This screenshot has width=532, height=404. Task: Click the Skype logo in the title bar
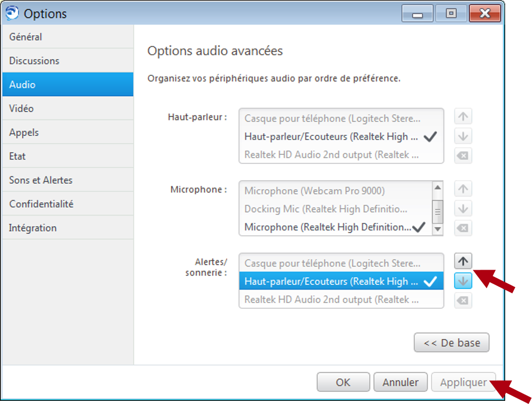pyautogui.click(x=13, y=13)
